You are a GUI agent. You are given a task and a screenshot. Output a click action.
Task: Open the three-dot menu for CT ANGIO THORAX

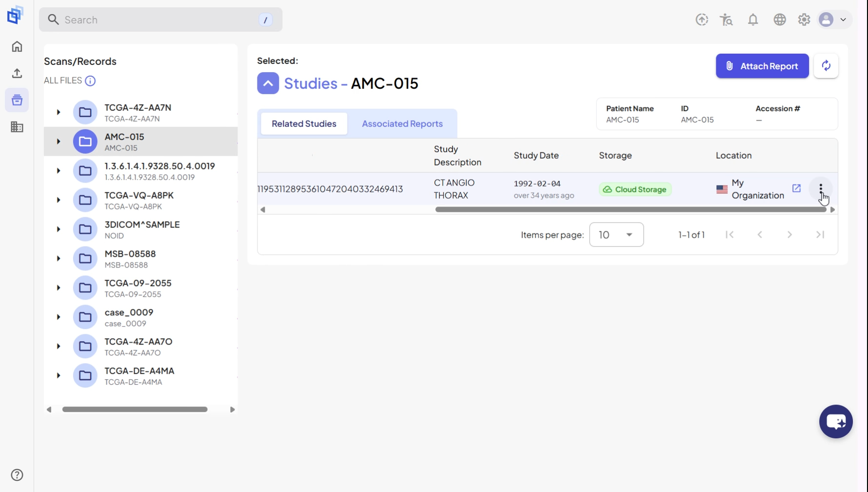coord(821,188)
